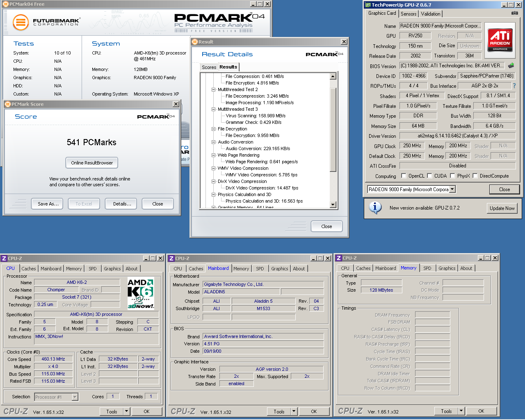Open SPD tab in CPU-Z Mainboard window

click(260, 269)
